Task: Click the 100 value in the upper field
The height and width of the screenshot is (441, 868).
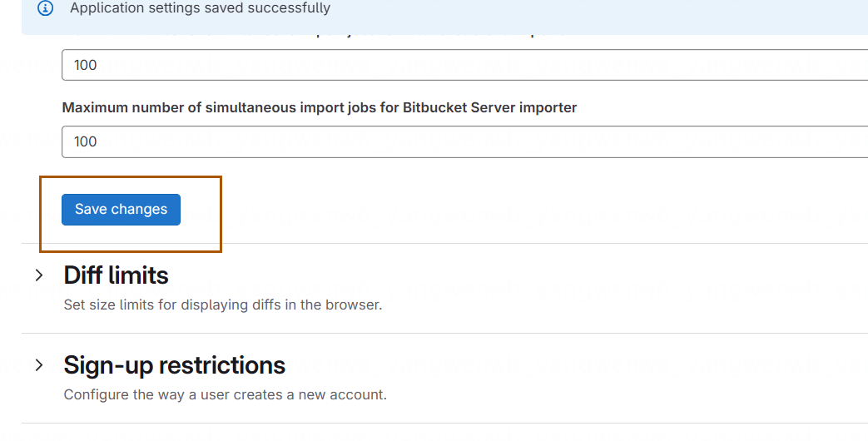Action: click(x=85, y=65)
